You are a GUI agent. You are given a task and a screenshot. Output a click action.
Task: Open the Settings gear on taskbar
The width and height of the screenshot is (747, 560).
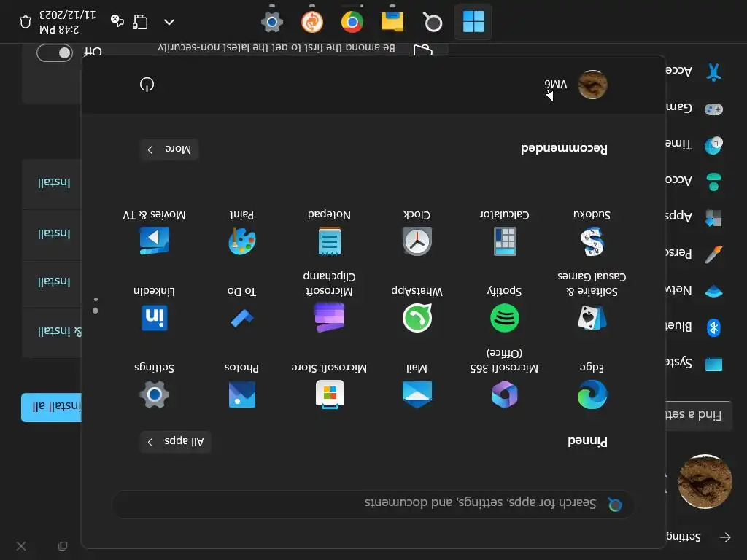[272, 22]
